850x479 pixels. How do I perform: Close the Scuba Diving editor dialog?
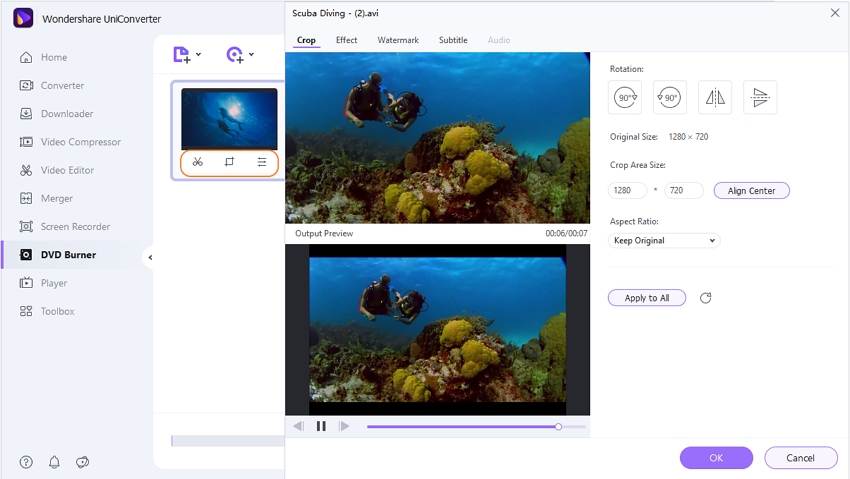coord(835,12)
